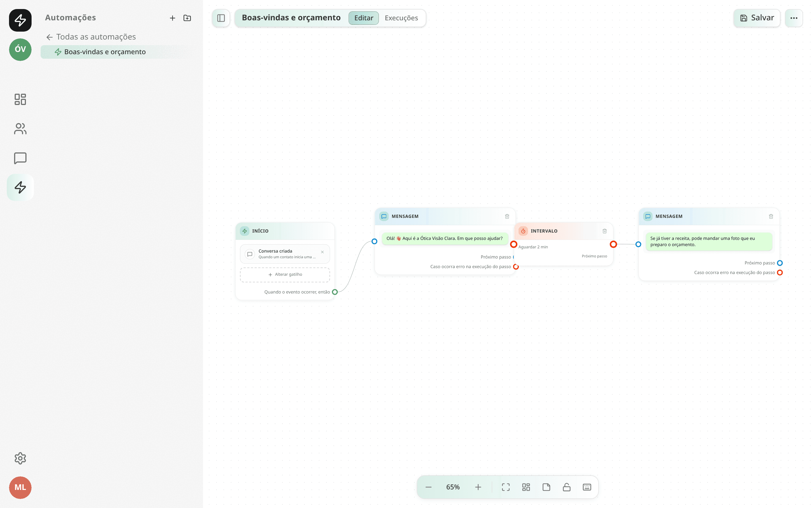Add a new automation with plus icon
This screenshot has width=812, height=508.
(x=173, y=18)
